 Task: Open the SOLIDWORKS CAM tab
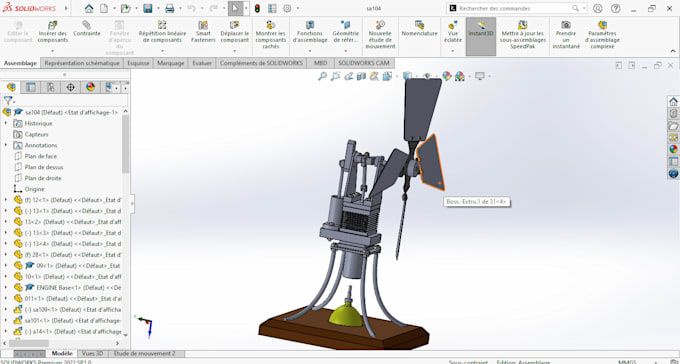[364, 63]
